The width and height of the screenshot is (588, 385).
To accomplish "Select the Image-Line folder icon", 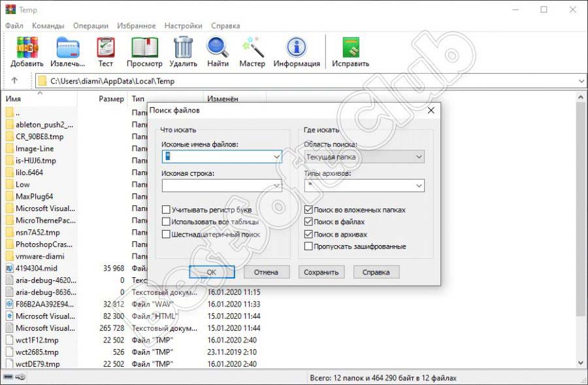I will (10, 148).
